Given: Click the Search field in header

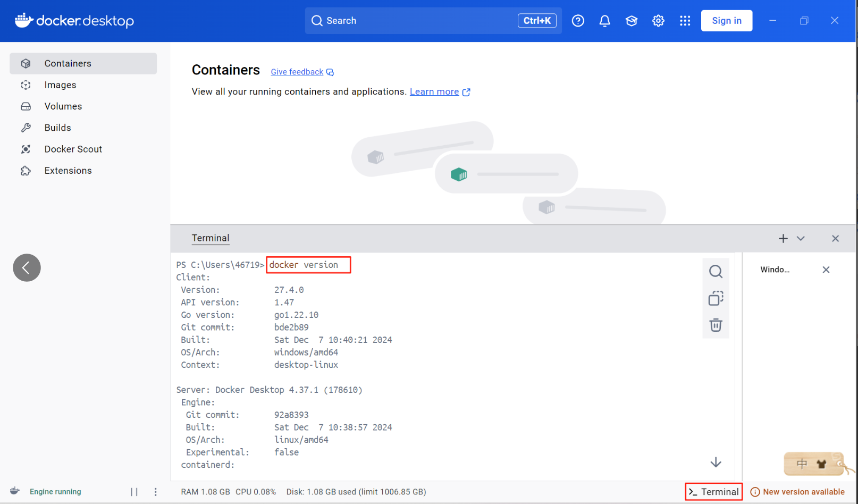Looking at the screenshot, I should pos(433,21).
